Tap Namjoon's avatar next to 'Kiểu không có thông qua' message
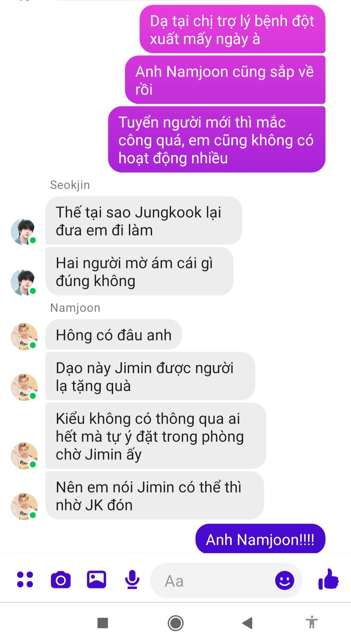Image resolution: width=351 pixels, height=644 pixels. 23,455
